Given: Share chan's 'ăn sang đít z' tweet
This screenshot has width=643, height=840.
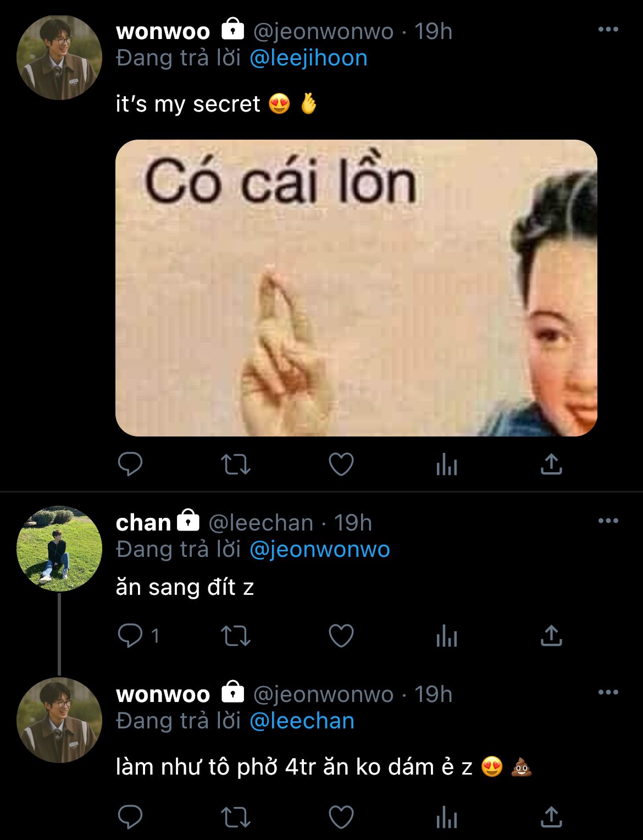Looking at the screenshot, I should pyautogui.click(x=551, y=635).
